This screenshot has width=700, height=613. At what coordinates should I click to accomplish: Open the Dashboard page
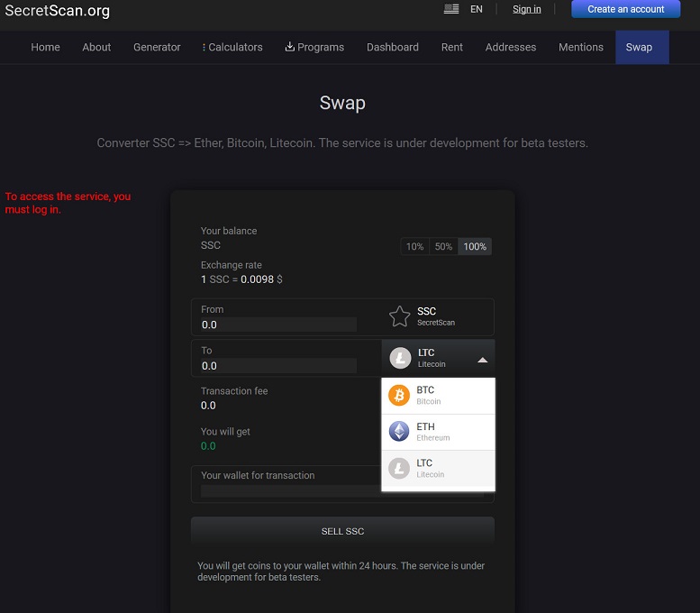[x=393, y=47]
